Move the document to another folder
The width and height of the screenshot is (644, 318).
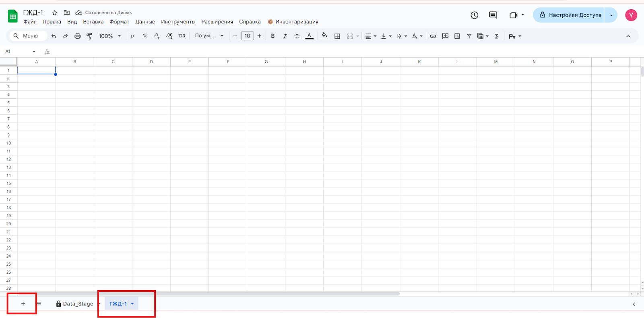coord(67,12)
